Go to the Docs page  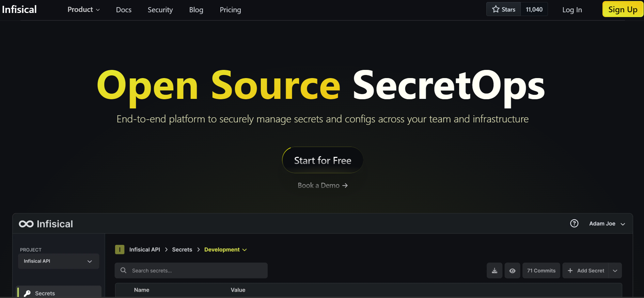pos(124,10)
